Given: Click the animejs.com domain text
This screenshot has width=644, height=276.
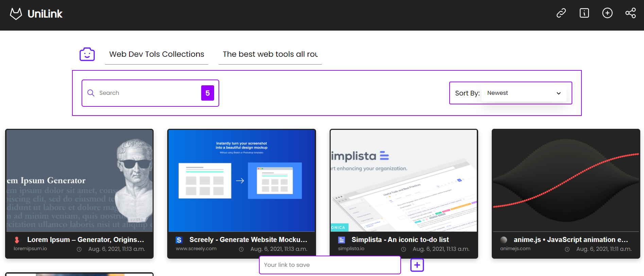Looking at the screenshot, I should pos(515,248).
